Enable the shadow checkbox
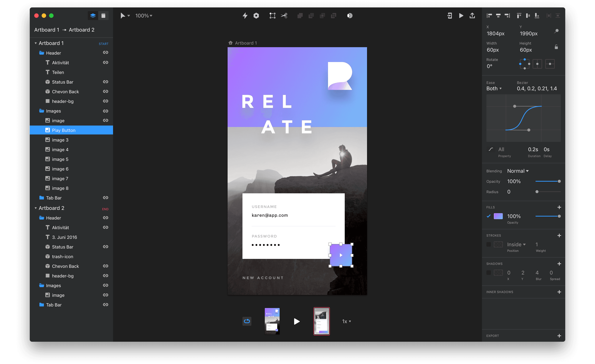The width and height of the screenshot is (595, 364). pyautogui.click(x=488, y=273)
